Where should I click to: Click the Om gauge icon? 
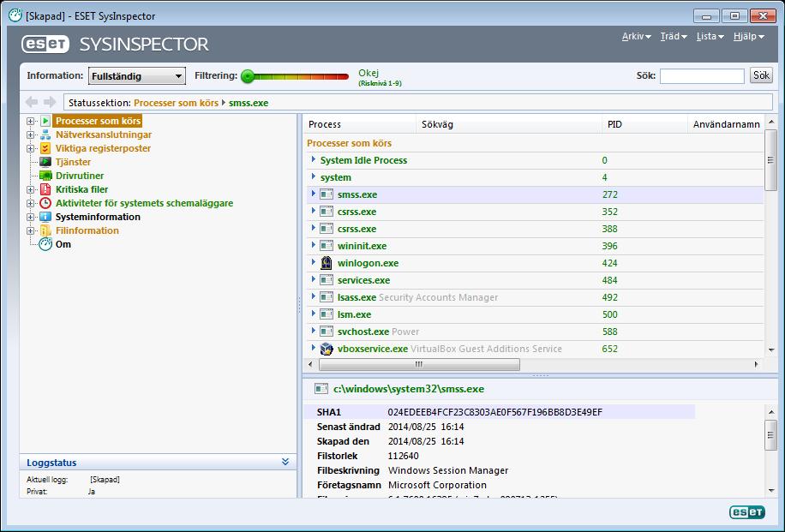click(45, 244)
